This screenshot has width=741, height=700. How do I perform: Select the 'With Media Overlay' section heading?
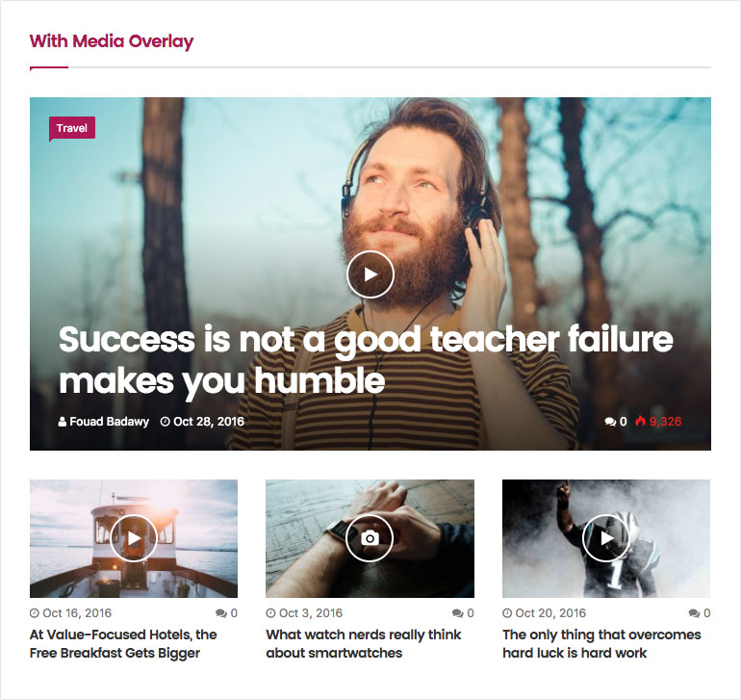tap(112, 41)
